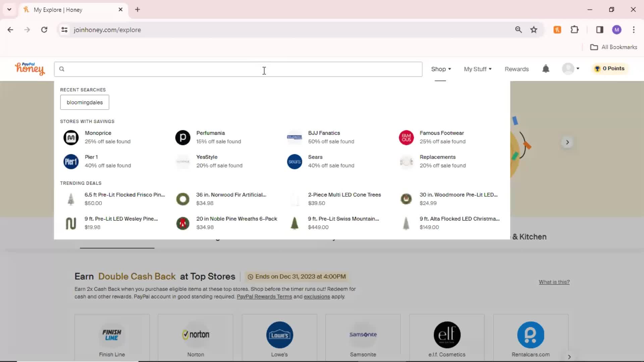Toggle the browser side panel
Viewport: 644px width, 362px height.
point(600,30)
